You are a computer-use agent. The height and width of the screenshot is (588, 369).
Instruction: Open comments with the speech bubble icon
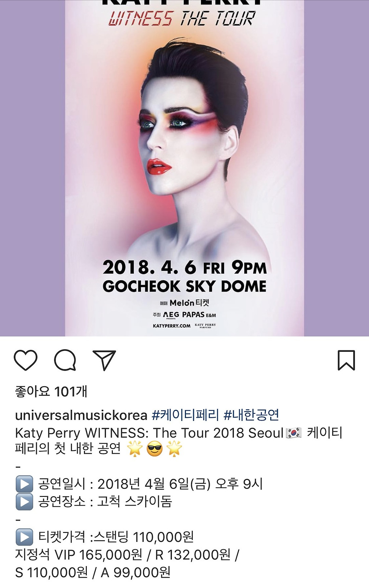coord(65,360)
